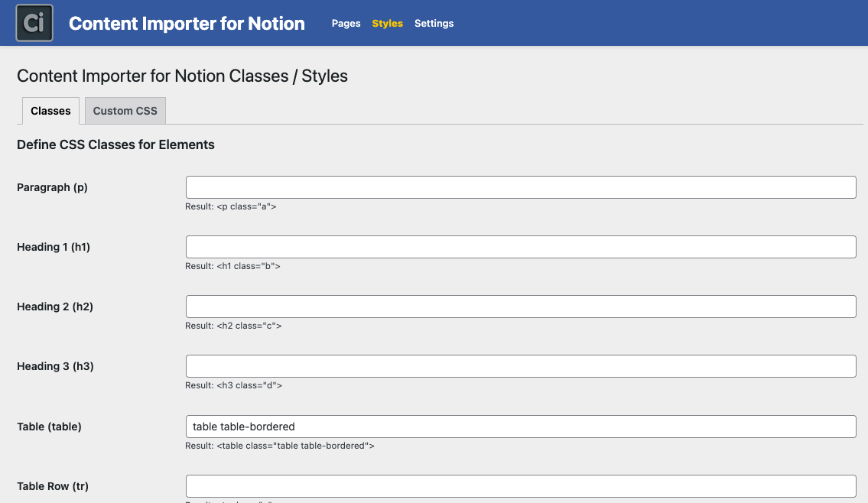This screenshot has height=503, width=868.
Task: Select the 'Heading 2 (h2)' label text
Action: click(x=55, y=307)
